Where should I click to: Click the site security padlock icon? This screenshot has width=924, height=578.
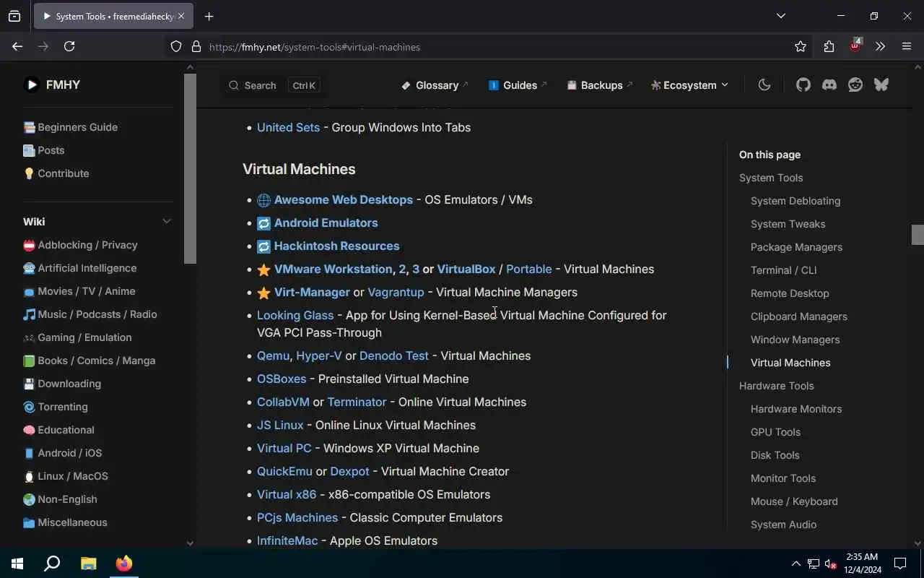click(x=196, y=47)
